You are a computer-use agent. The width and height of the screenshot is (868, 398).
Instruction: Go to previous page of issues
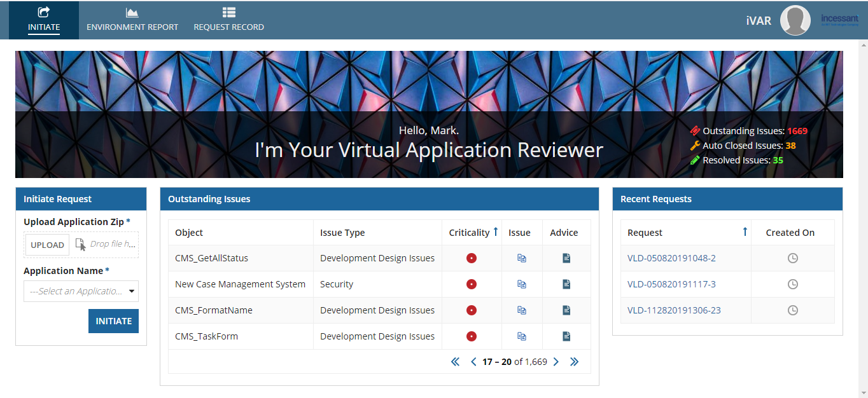tap(473, 362)
